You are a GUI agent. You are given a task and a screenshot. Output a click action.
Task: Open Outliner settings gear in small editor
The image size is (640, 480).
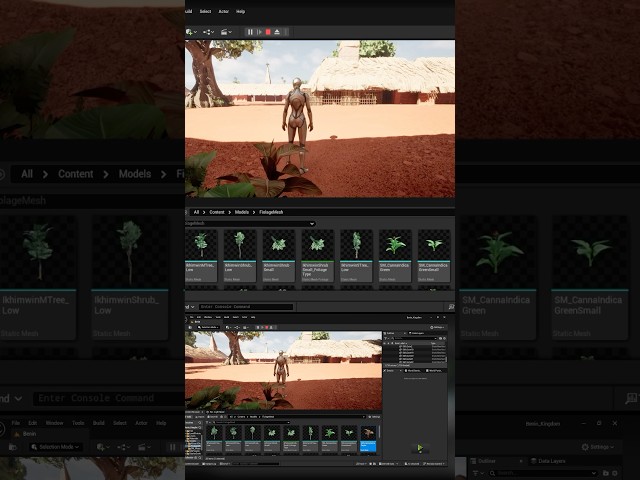pyautogui.click(x=444, y=338)
